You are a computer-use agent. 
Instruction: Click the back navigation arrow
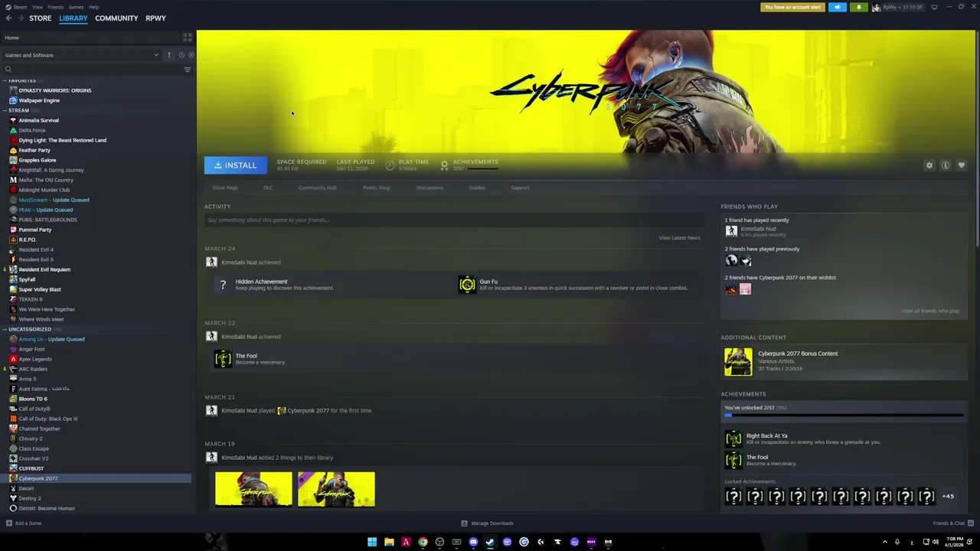[8, 18]
